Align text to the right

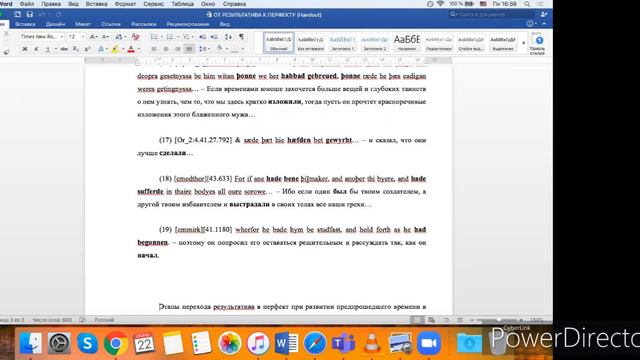coord(177,49)
